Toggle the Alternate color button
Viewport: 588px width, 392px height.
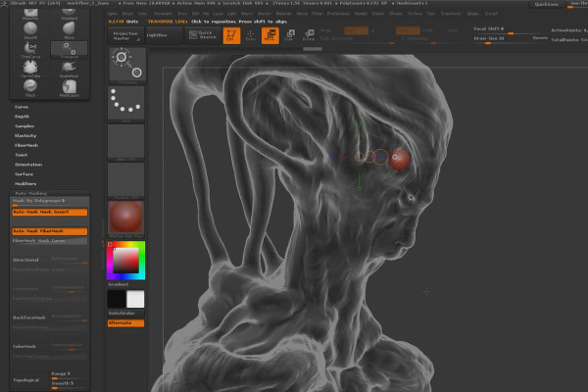coord(125,323)
